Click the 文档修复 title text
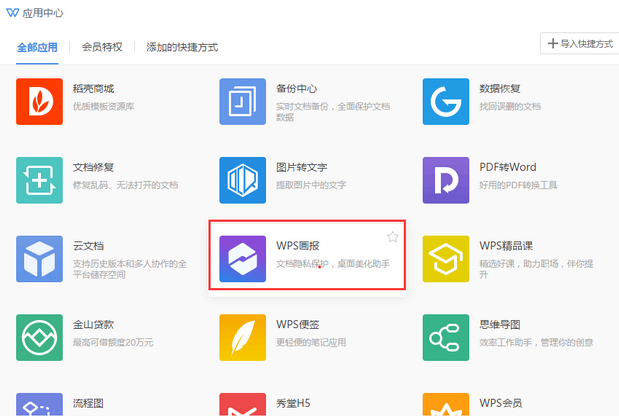Screen dimensions: 619x416 click(x=93, y=167)
